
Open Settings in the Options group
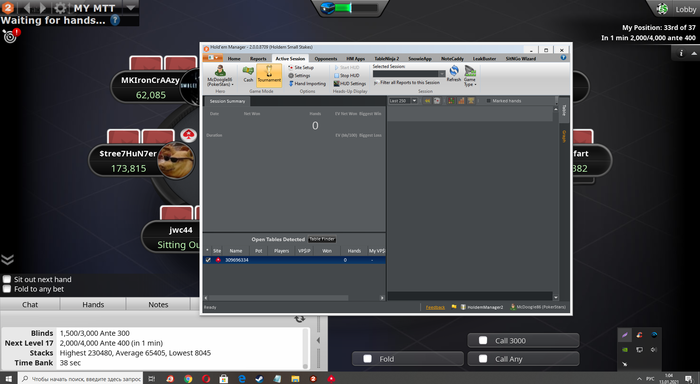coord(299,75)
